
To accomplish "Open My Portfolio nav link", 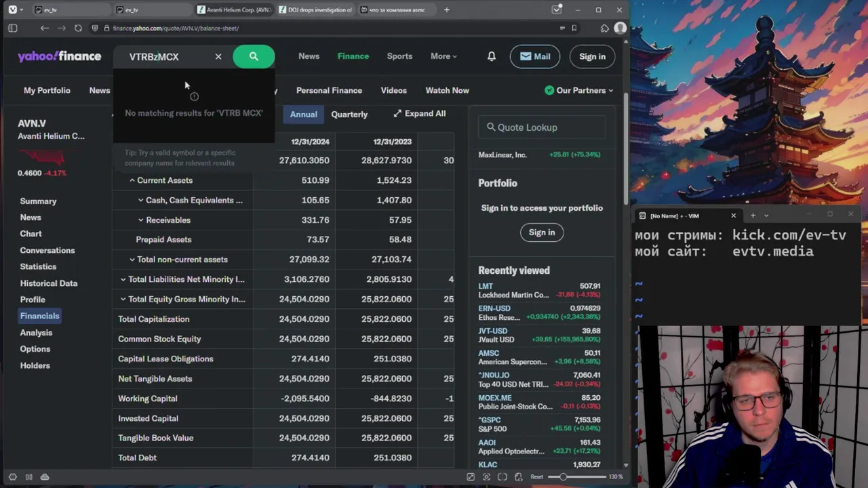I will (x=47, y=90).
